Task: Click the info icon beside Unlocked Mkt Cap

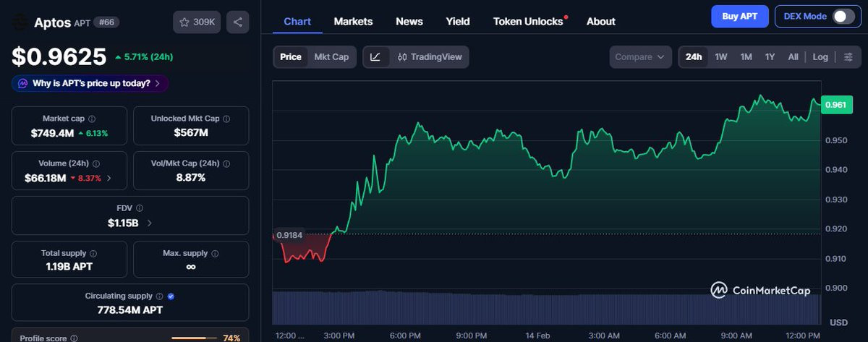Action: click(227, 119)
